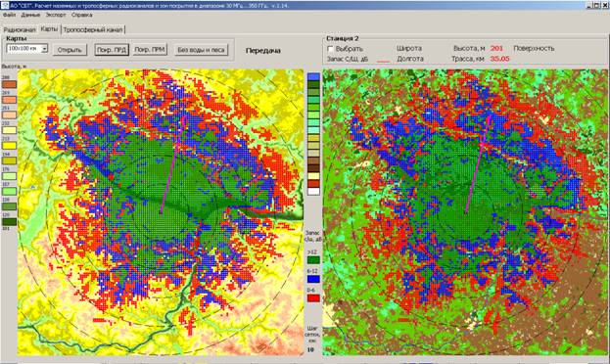Open the Файл menu
The height and width of the screenshot is (364, 610).
click(x=10, y=15)
